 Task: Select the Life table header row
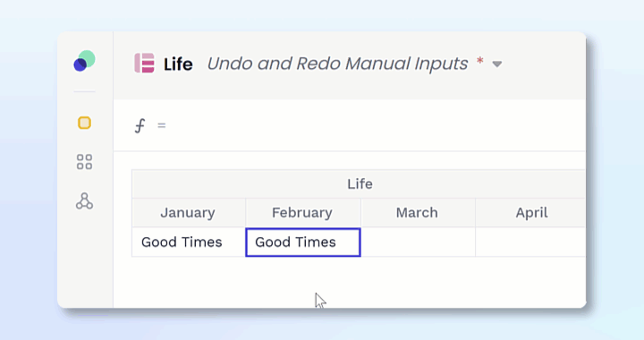point(359,184)
